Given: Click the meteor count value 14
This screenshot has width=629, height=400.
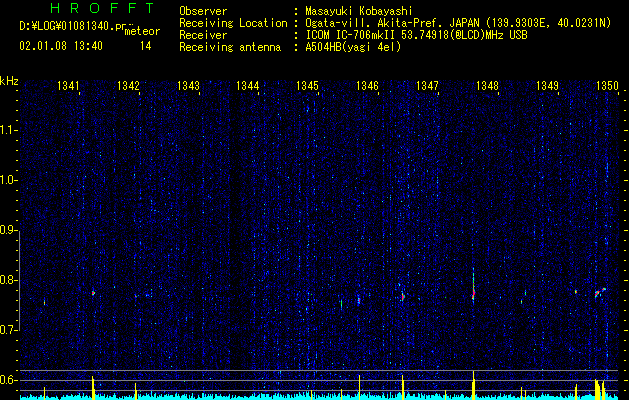Looking at the screenshot, I should coord(146,46).
